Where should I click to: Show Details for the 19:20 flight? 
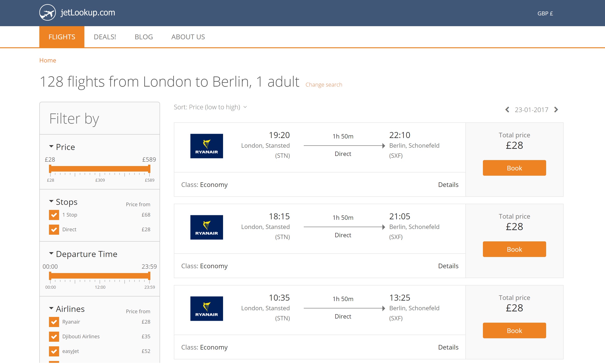[448, 185]
